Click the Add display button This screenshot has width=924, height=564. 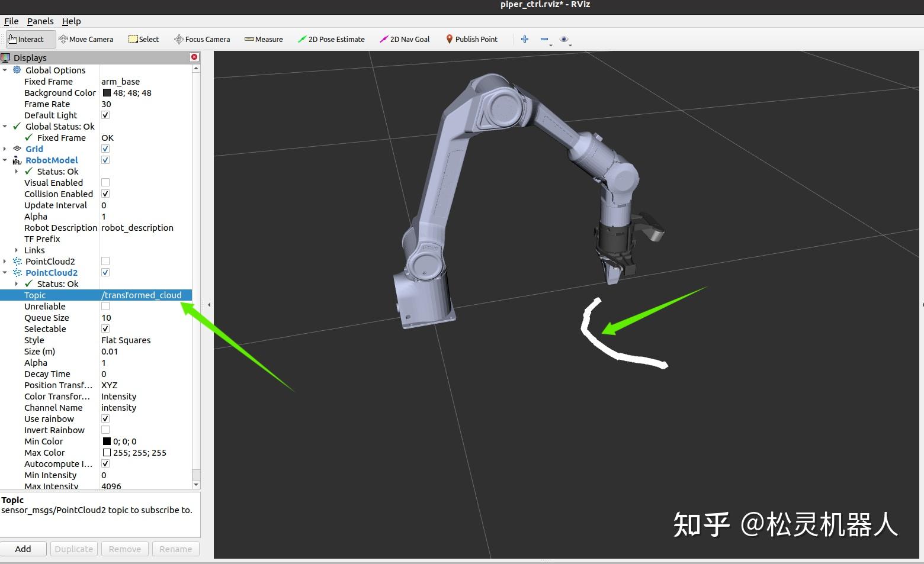23,549
